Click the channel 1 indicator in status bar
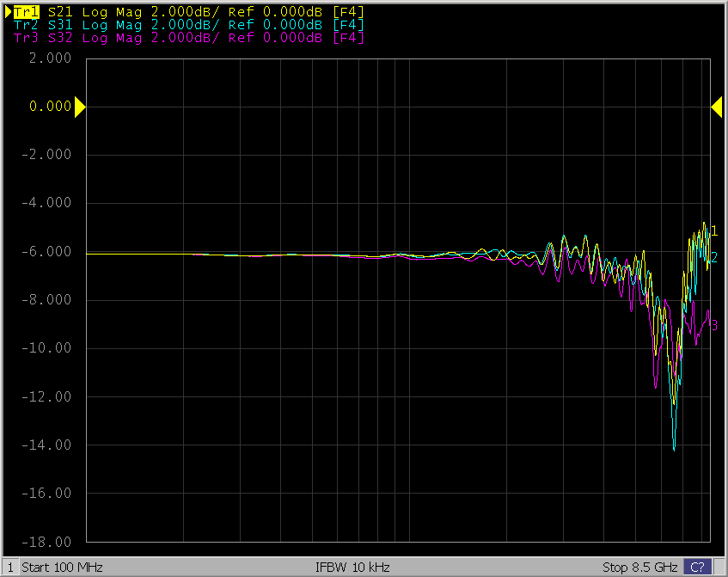 11,568
